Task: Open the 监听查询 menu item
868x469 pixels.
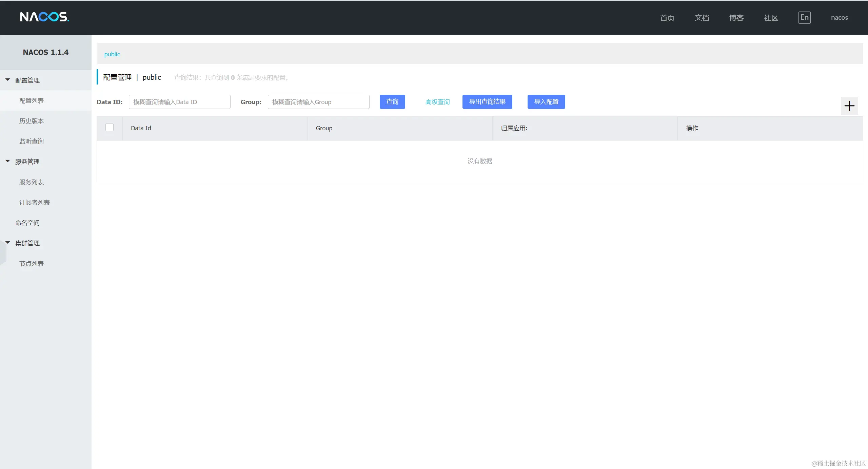Action: click(x=32, y=141)
